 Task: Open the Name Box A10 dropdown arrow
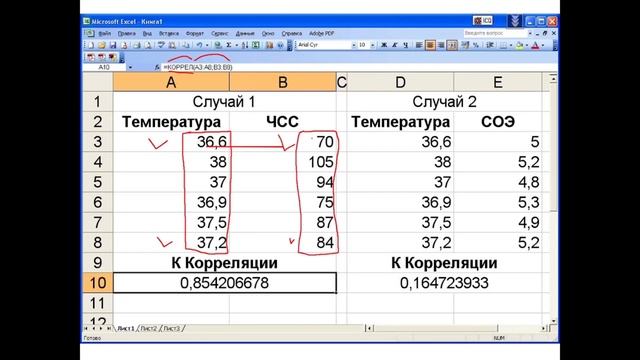click(x=130, y=67)
